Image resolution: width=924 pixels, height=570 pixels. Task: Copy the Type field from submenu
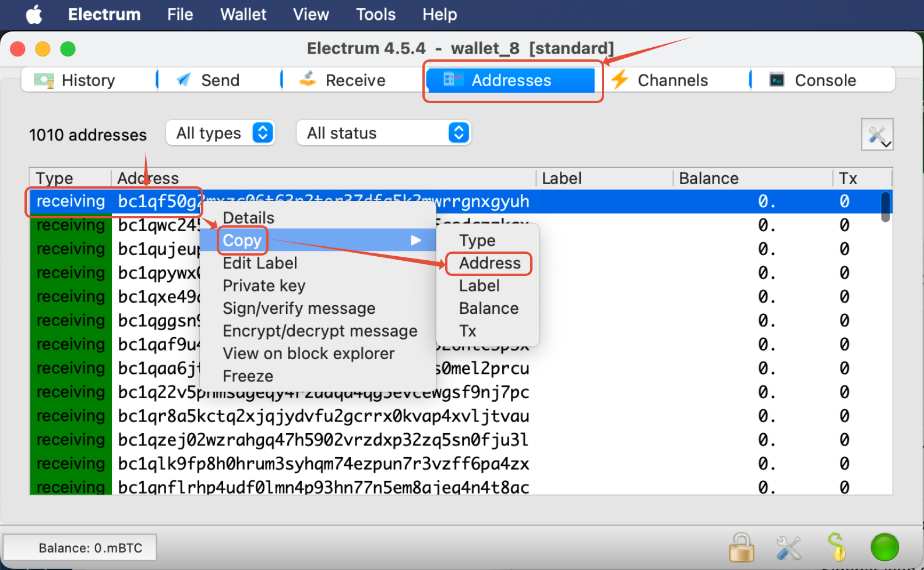(x=488, y=240)
